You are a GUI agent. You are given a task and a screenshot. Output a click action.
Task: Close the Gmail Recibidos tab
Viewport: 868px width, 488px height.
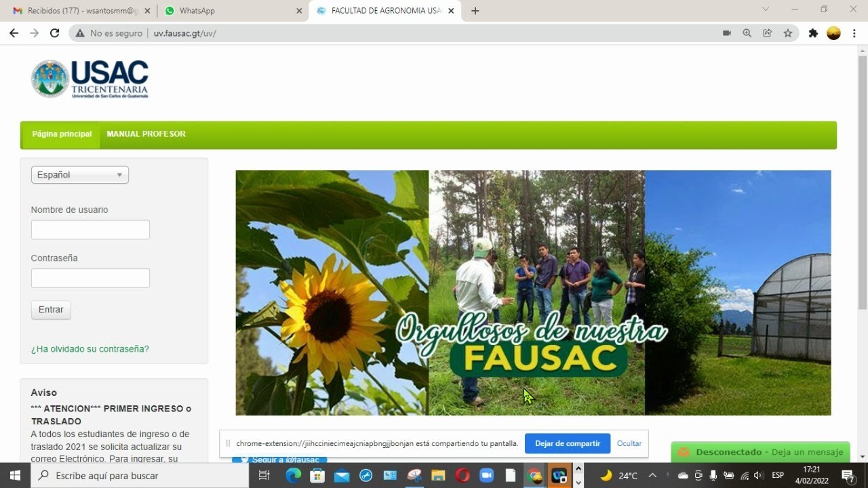148,11
